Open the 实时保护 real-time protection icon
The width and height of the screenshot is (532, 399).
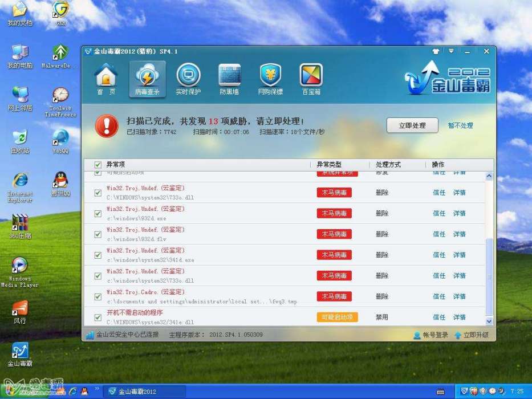click(x=188, y=79)
